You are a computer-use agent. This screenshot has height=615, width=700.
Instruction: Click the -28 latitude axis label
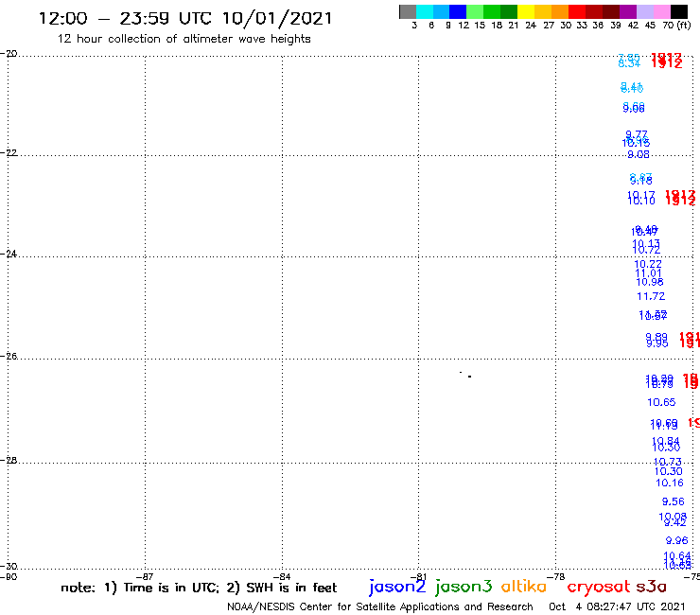[9, 460]
